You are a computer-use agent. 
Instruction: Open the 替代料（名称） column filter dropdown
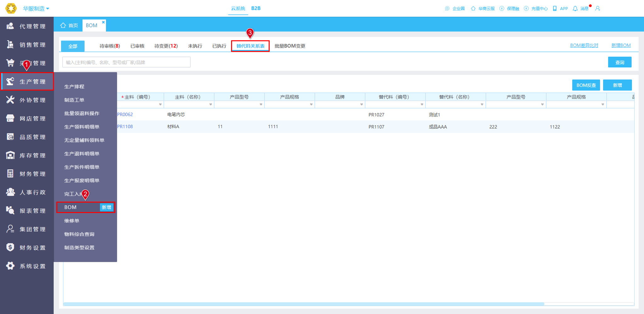click(x=482, y=104)
